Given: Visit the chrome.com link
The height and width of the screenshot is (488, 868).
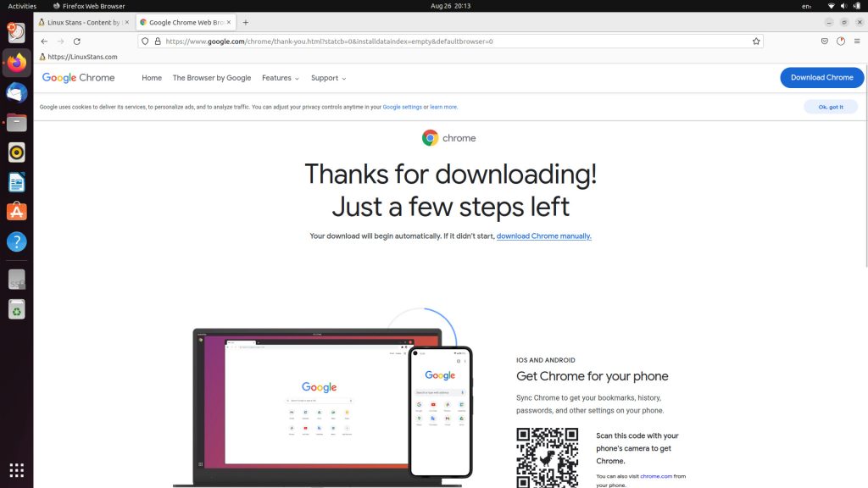Looking at the screenshot, I should point(656,476).
